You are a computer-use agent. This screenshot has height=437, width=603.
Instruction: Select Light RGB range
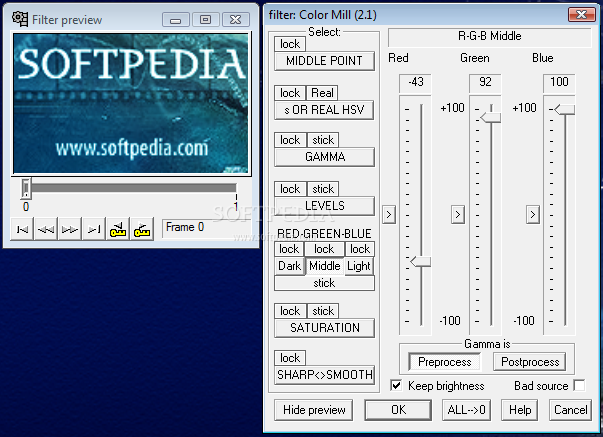[359, 266]
